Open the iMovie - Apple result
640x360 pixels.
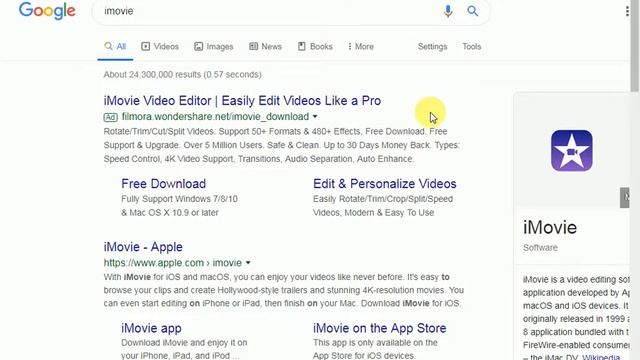143,247
